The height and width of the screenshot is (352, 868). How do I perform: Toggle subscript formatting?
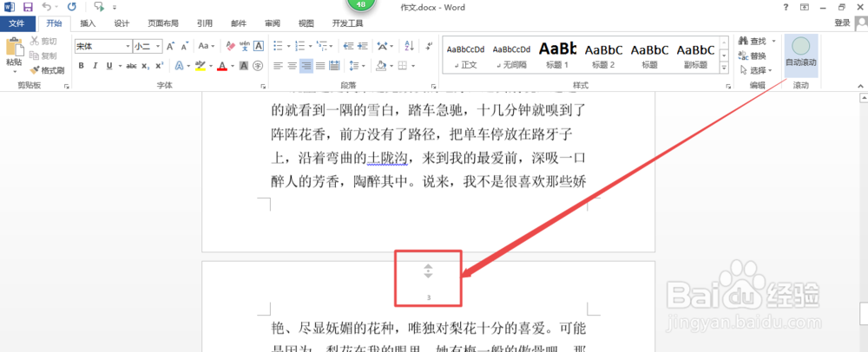(145, 66)
